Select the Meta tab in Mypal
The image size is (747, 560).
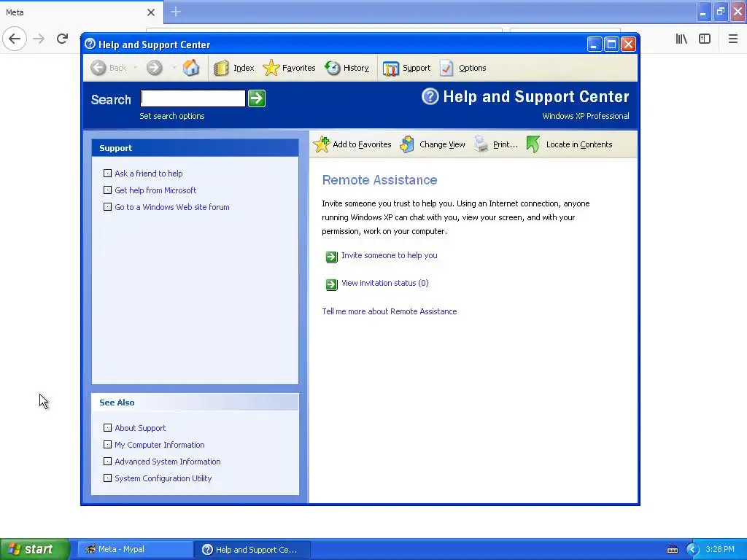82,12
